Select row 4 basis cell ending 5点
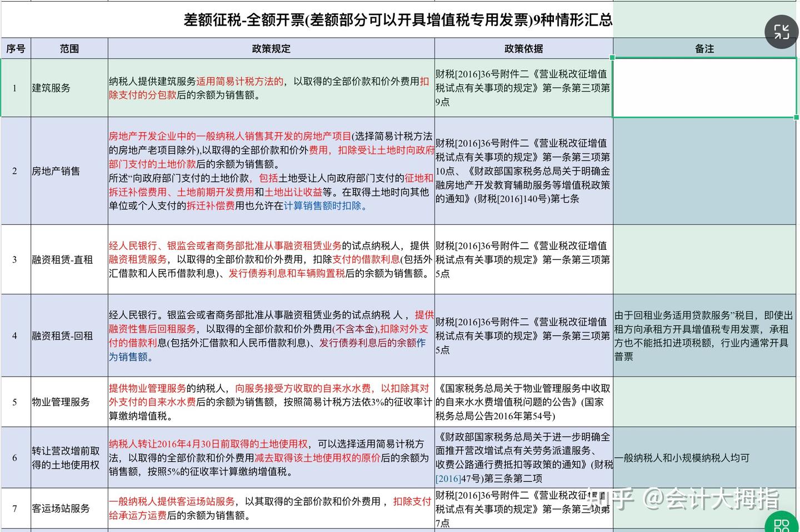 [524, 335]
